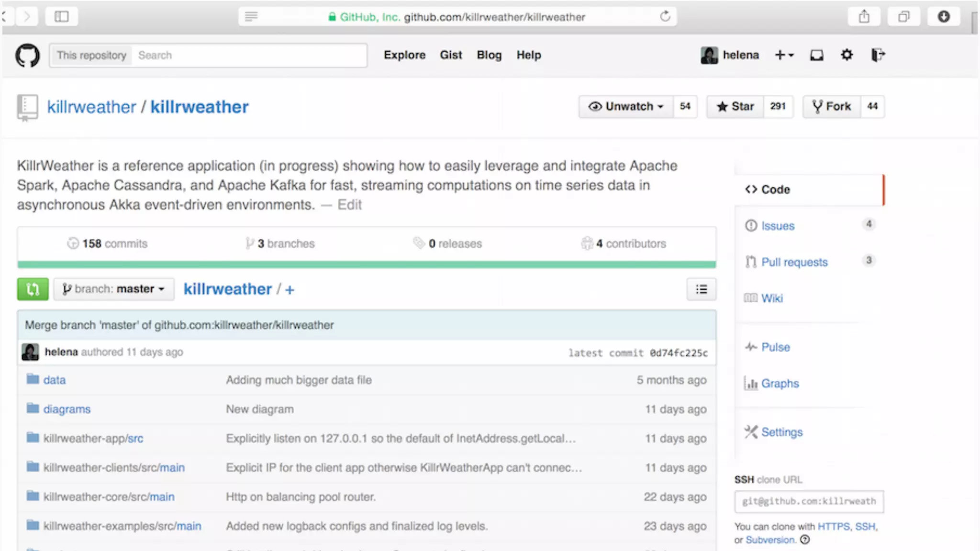This screenshot has height=551, width=980.
Task: Select the SSH clone URL field
Action: (809, 501)
